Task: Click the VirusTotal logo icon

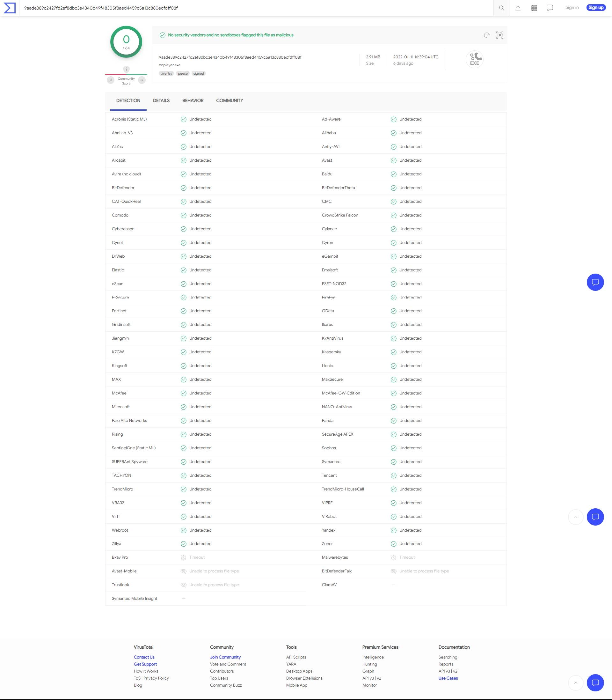Action: pos(10,8)
